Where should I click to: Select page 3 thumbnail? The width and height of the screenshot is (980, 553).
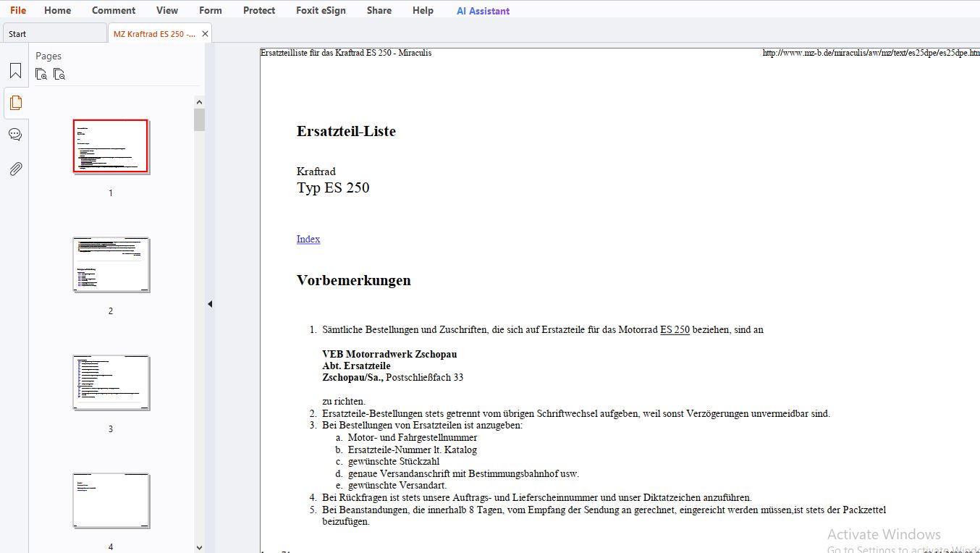[111, 382]
